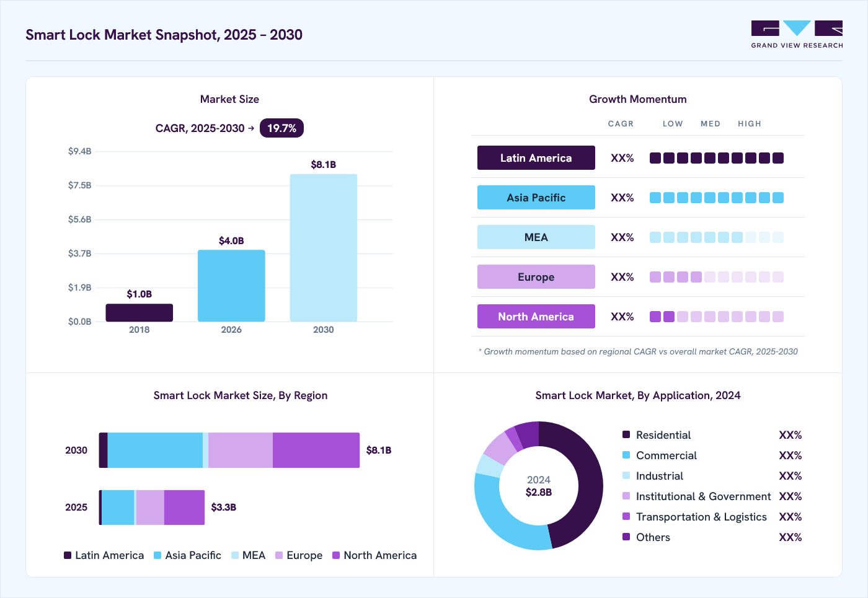Click the $2.8B donut center value
Image resolution: width=868 pixels, height=598 pixels.
pos(539,492)
